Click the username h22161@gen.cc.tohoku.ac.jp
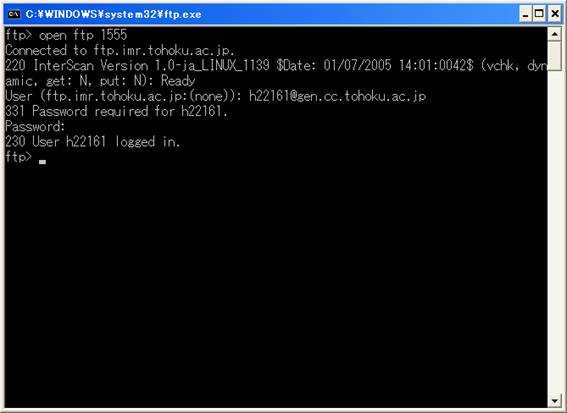The image size is (567, 413). click(337, 96)
